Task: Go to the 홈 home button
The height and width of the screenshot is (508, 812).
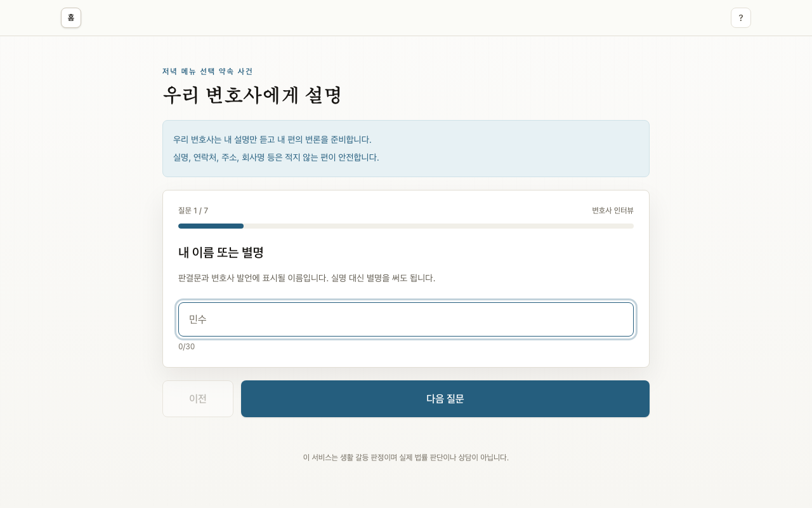Action: 71,18
